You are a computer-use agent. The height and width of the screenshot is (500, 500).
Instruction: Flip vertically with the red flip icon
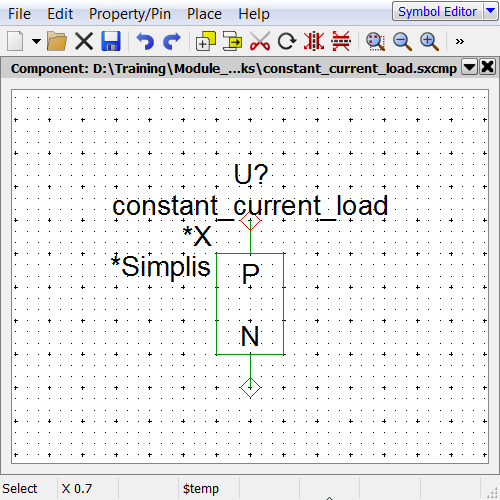tap(341, 41)
